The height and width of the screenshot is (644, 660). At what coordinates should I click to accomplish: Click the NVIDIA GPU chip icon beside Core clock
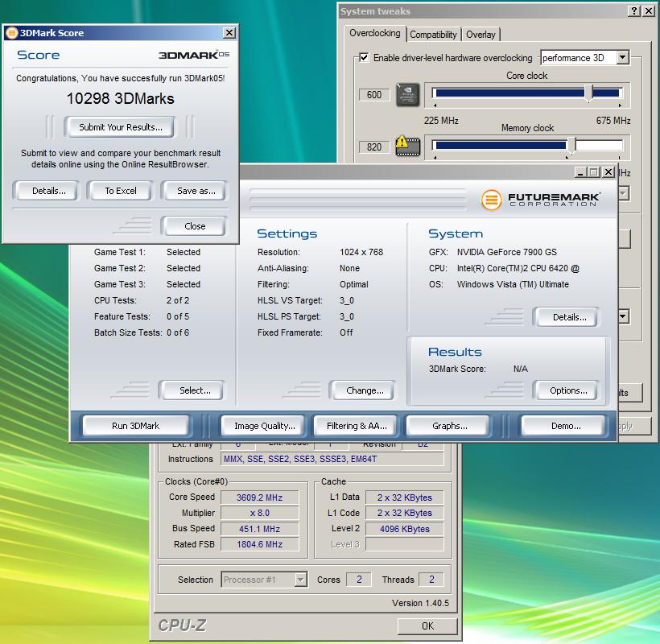pos(408,95)
